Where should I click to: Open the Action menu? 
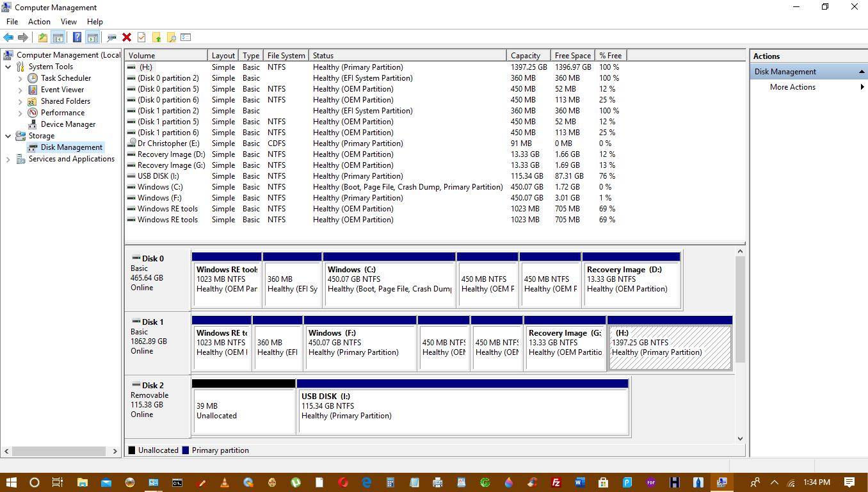point(39,22)
